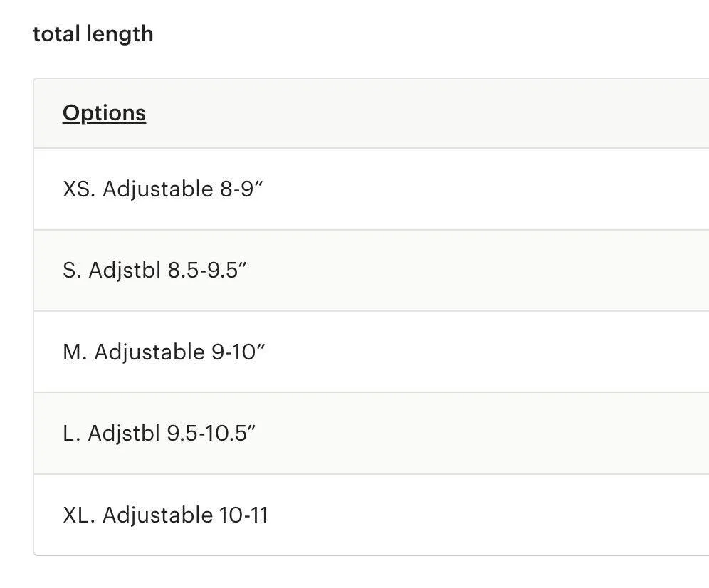
Task: Click the word Adjustable in the M row
Action: 149,352
